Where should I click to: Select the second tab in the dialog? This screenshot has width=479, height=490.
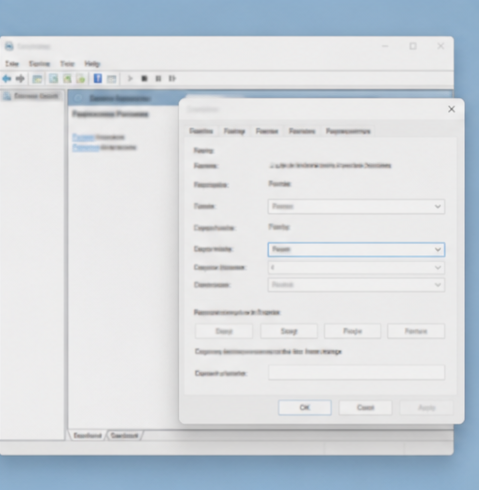(x=234, y=131)
